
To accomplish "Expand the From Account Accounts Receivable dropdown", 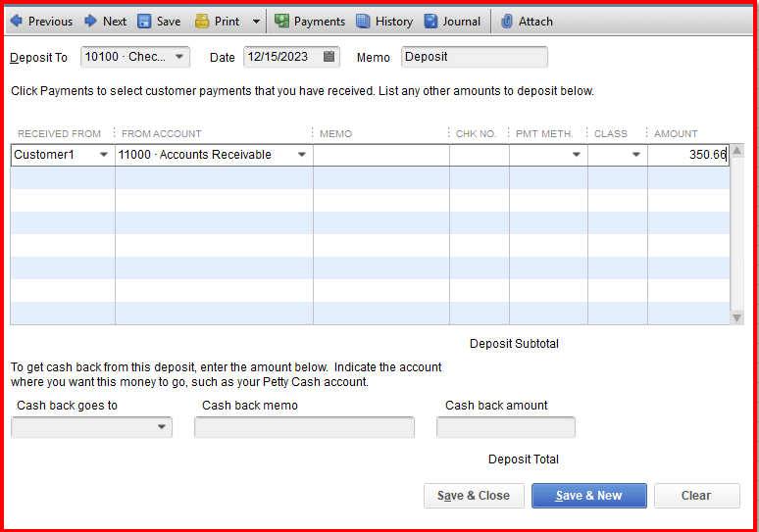I will coord(302,155).
